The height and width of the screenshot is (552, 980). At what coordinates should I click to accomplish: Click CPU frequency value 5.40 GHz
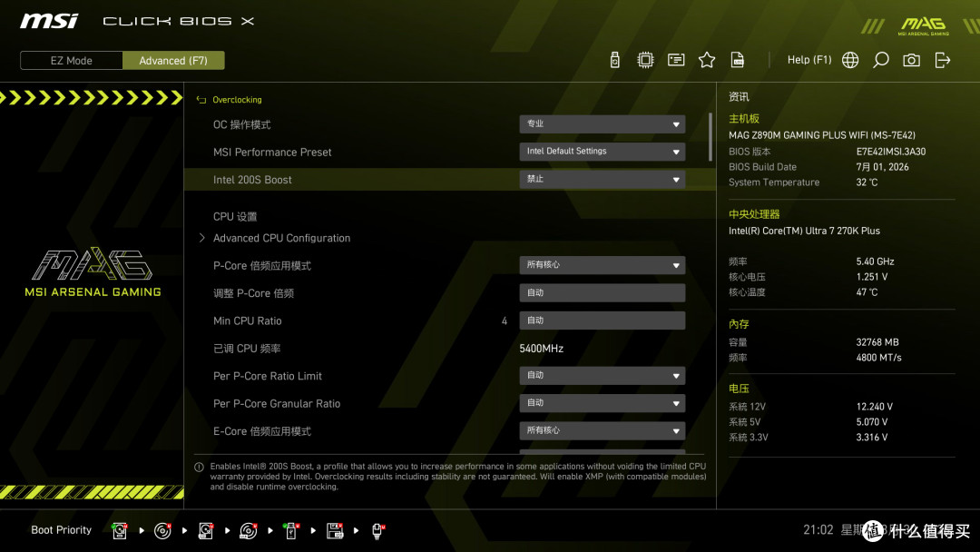click(x=875, y=261)
